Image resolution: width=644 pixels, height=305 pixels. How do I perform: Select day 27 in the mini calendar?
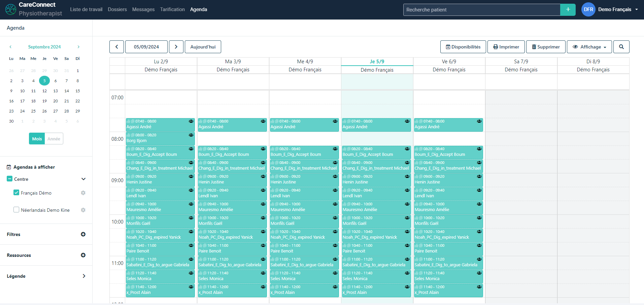coord(56,111)
